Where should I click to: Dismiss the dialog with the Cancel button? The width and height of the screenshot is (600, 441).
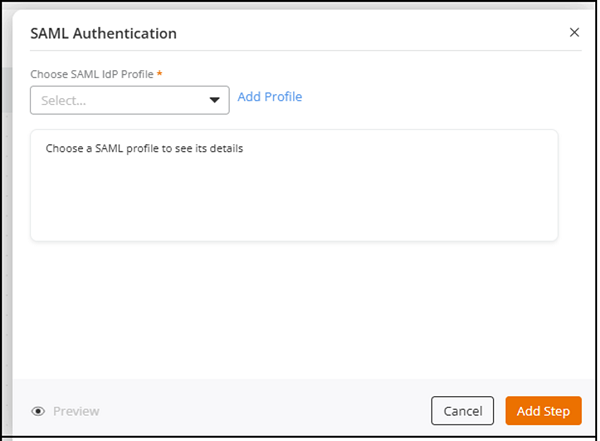coord(462,411)
